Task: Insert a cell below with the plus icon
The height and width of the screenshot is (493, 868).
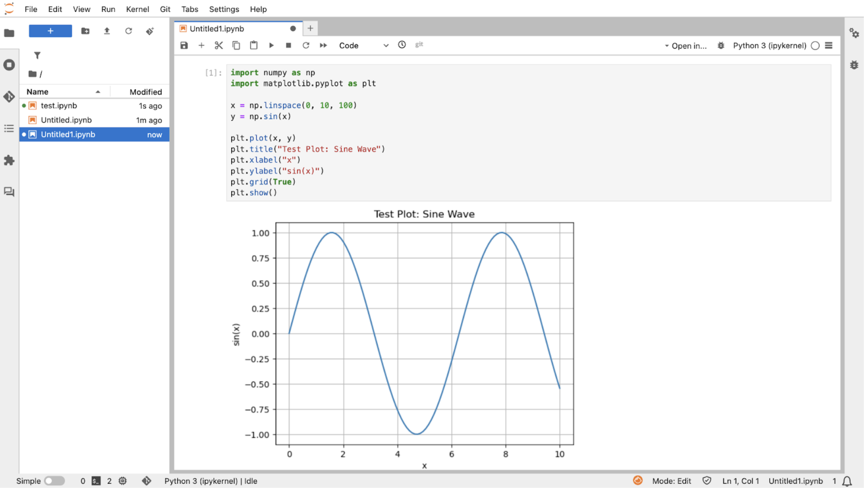Action: [201, 45]
